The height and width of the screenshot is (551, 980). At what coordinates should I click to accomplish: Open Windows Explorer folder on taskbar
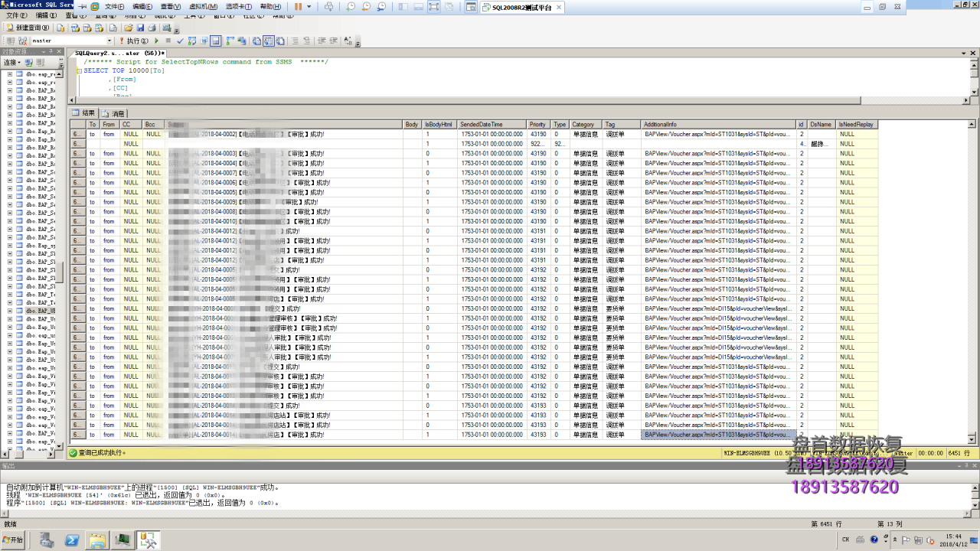pos(96,540)
